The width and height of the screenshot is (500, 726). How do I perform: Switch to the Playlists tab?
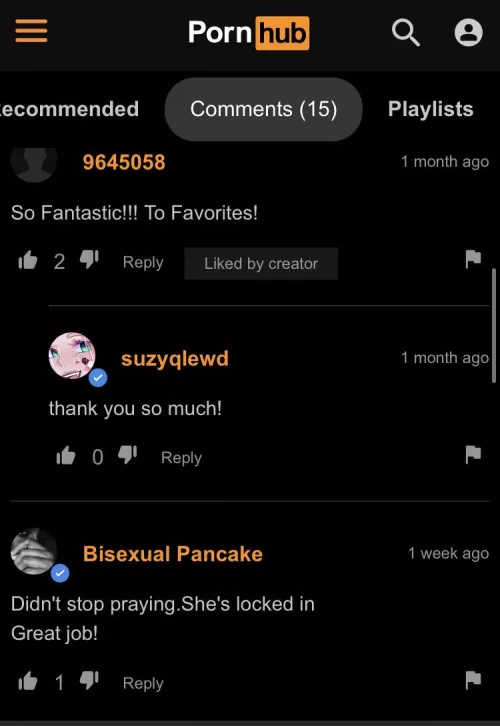[x=431, y=109]
